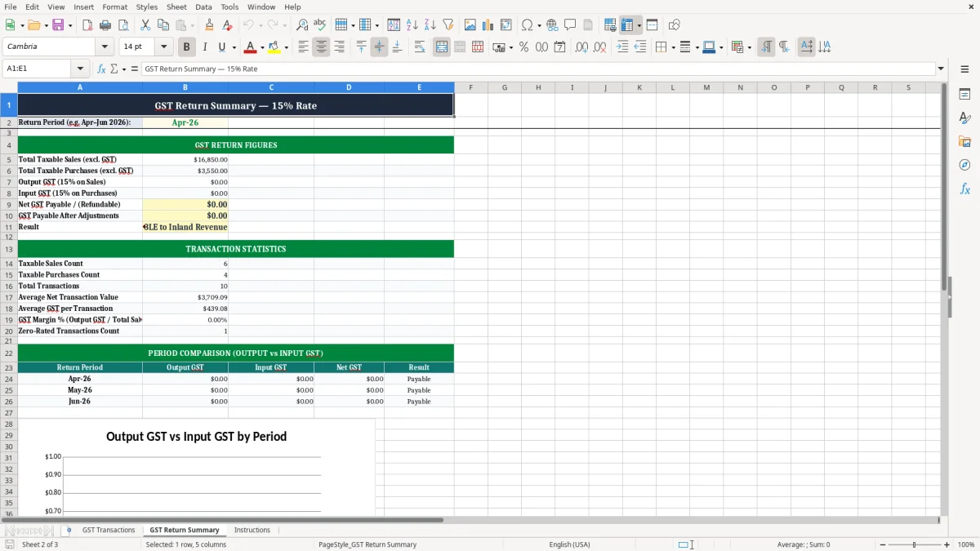Image resolution: width=980 pixels, height=551 pixels.
Task: Open Find & Replace tool
Action: 302,25
